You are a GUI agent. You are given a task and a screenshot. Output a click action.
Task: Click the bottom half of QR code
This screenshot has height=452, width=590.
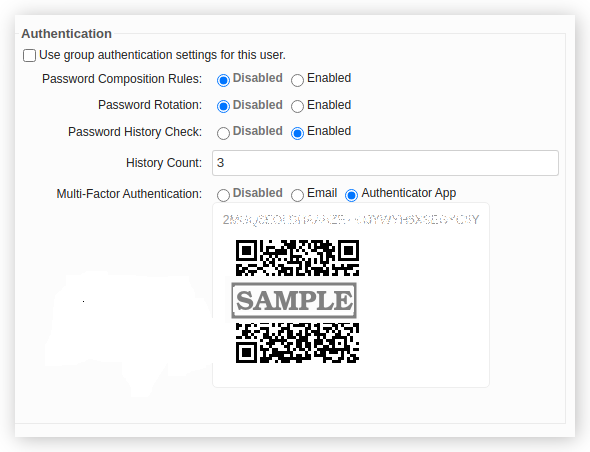pyautogui.click(x=297, y=343)
